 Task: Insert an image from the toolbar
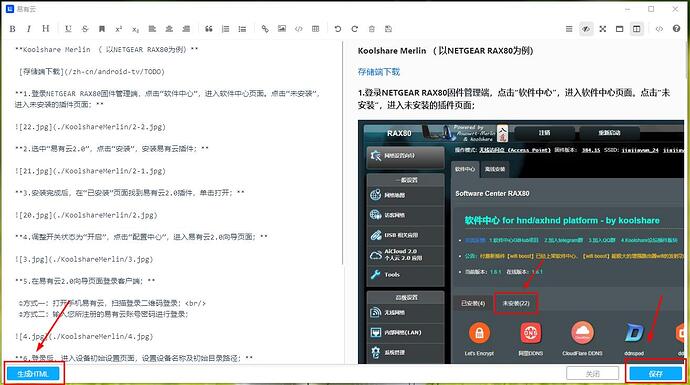pyautogui.click(x=282, y=29)
